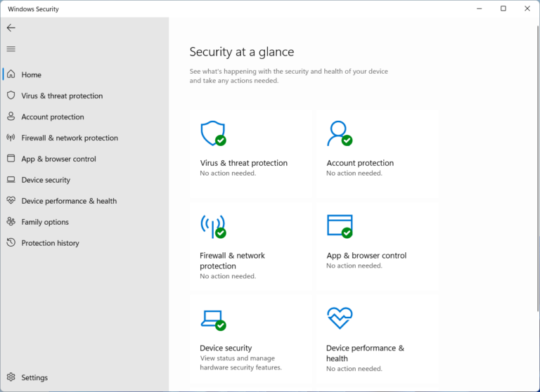The height and width of the screenshot is (392, 540).
Task: Click Device security tile title
Action: click(226, 348)
